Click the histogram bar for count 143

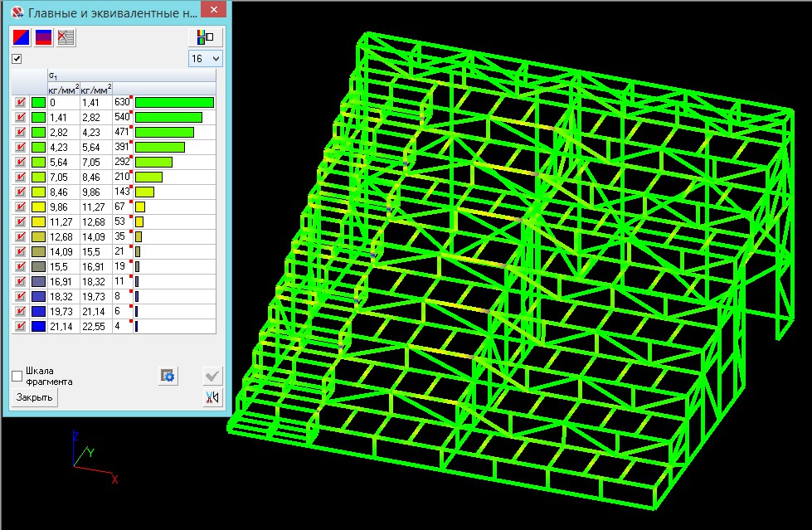pyautogui.click(x=144, y=192)
